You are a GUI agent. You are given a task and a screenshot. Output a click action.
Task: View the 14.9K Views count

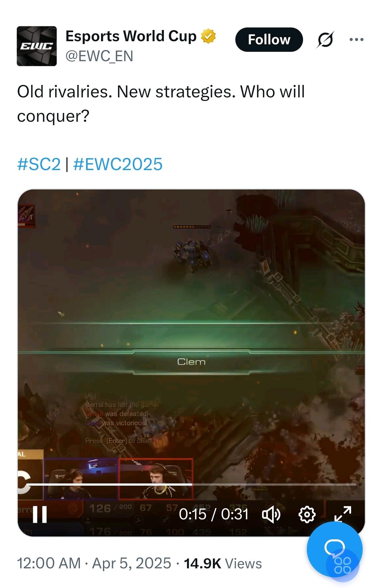click(x=223, y=563)
